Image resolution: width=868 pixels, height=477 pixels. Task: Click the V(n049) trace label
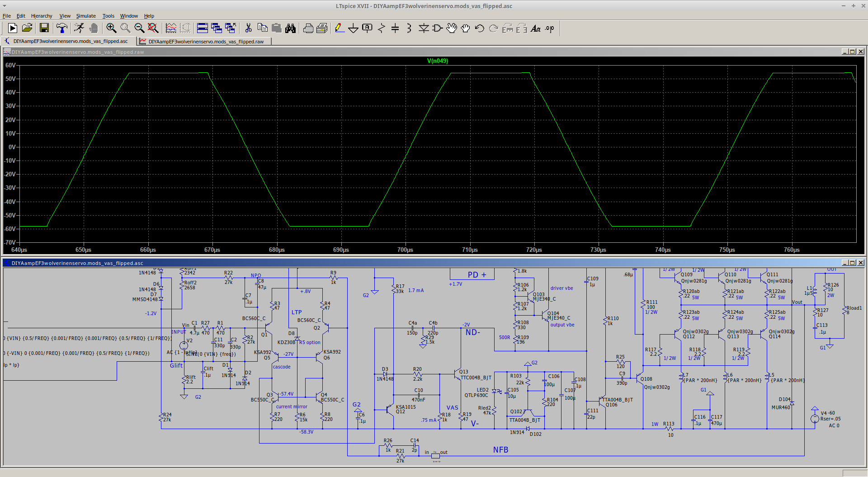(x=438, y=61)
